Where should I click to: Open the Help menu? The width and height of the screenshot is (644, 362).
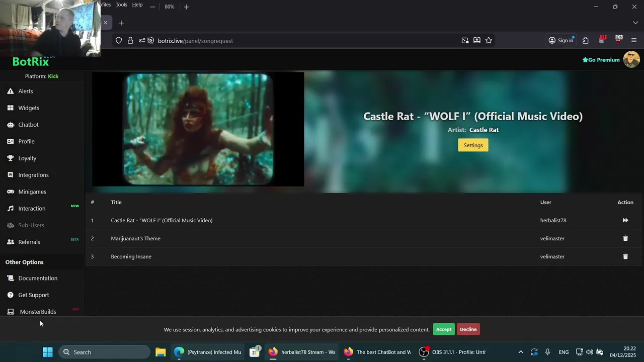(137, 5)
